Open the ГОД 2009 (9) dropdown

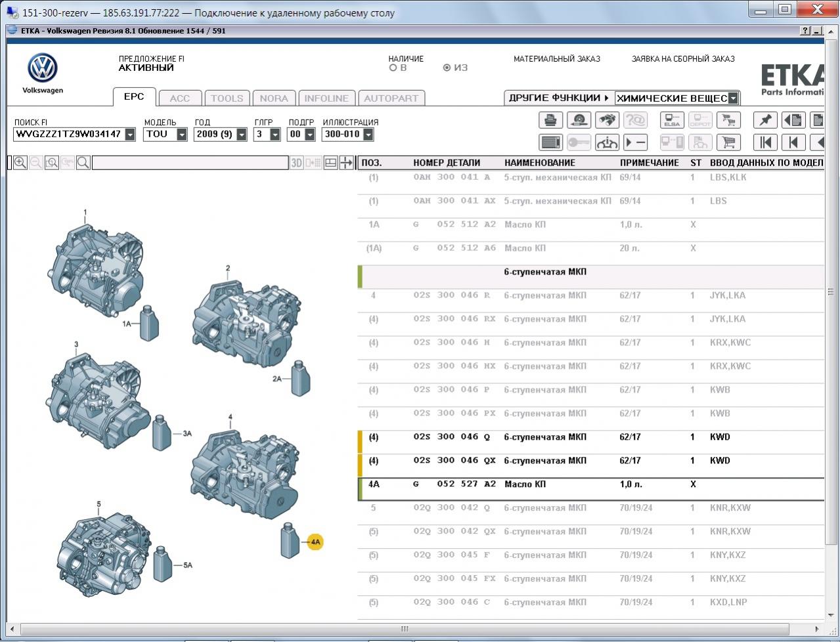pos(242,135)
